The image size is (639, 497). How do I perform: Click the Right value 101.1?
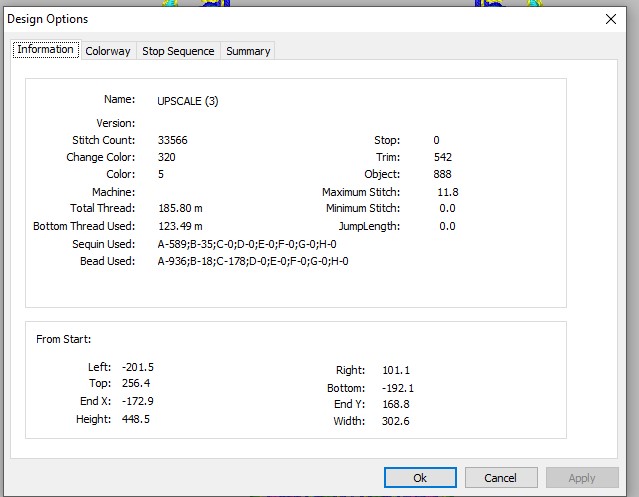[396, 370]
